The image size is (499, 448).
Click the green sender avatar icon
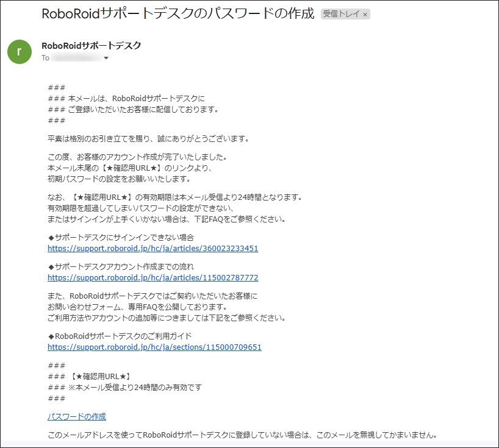click(20, 52)
